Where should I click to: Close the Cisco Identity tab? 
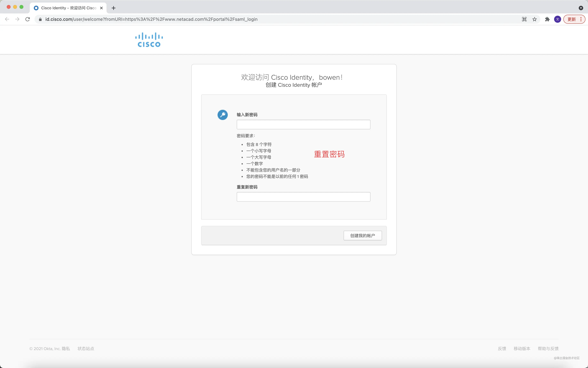101,8
